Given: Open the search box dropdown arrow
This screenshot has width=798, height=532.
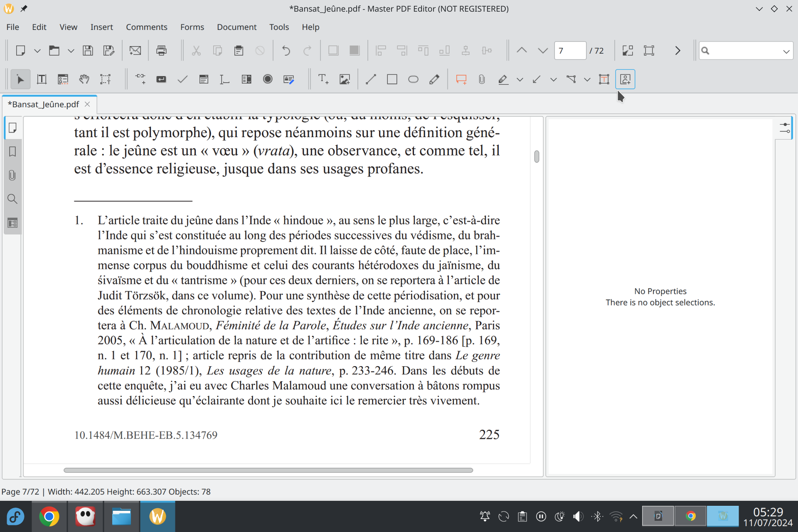Looking at the screenshot, I should coord(786,51).
